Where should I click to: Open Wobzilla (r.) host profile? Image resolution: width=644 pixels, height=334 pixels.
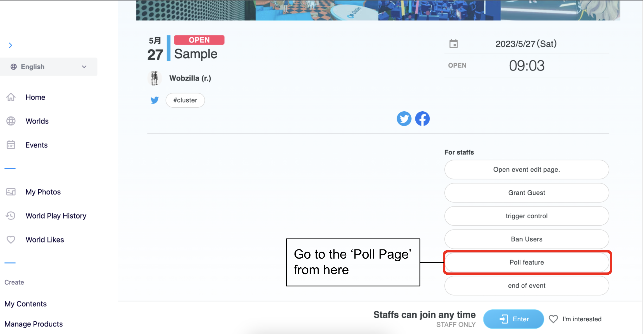click(x=190, y=78)
